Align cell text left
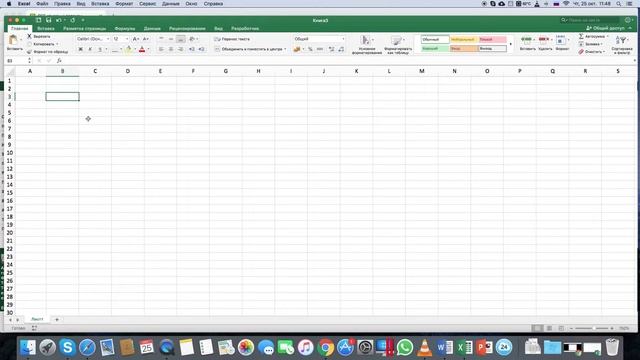The image size is (640, 360). [x=161, y=49]
